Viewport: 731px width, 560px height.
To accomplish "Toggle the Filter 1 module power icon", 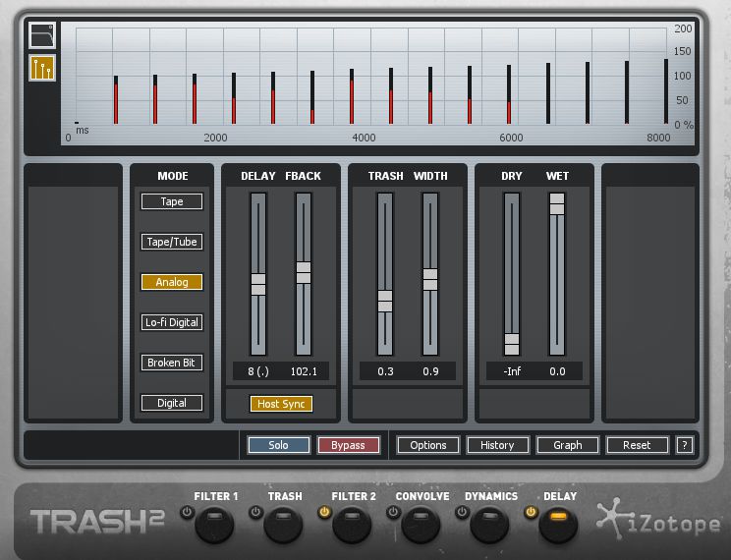I will pyautogui.click(x=187, y=513).
